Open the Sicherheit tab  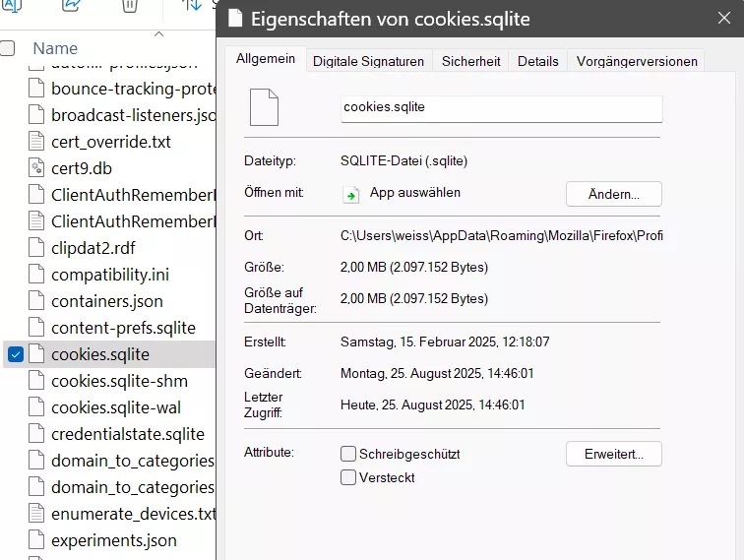[470, 61]
